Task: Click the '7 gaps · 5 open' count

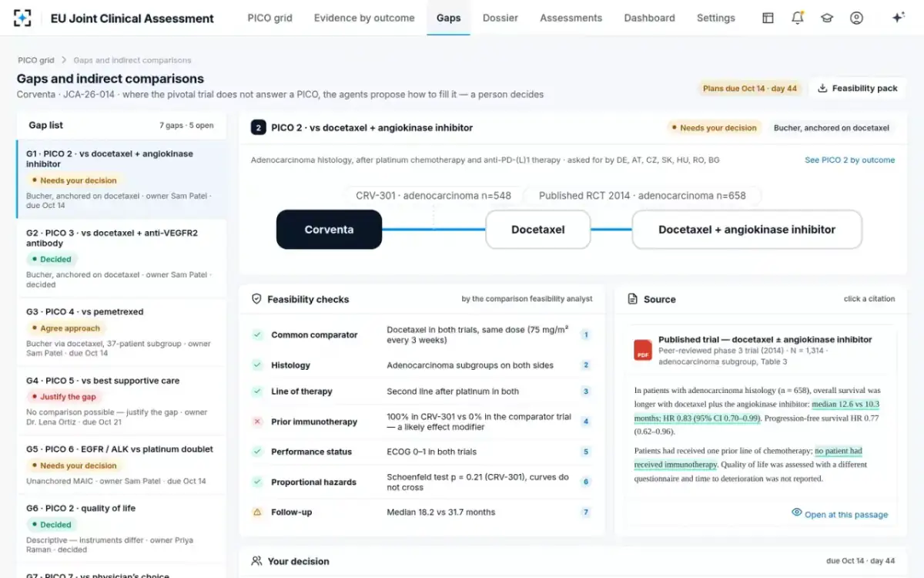Action: [x=186, y=126]
